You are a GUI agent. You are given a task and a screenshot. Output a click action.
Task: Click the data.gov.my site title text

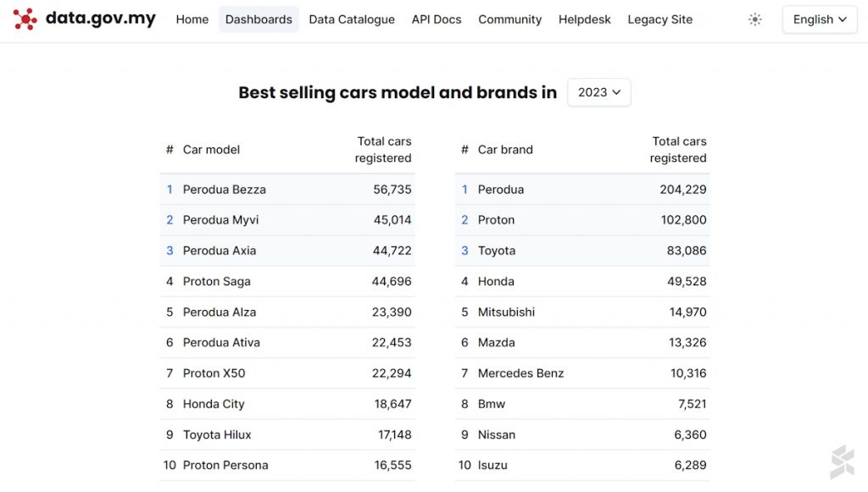click(101, 19)
